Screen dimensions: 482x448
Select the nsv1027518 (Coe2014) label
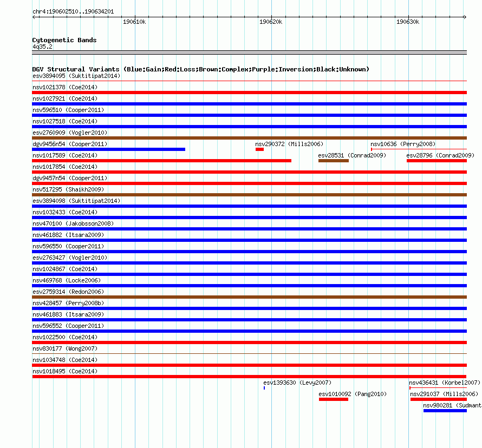[65, 121]
